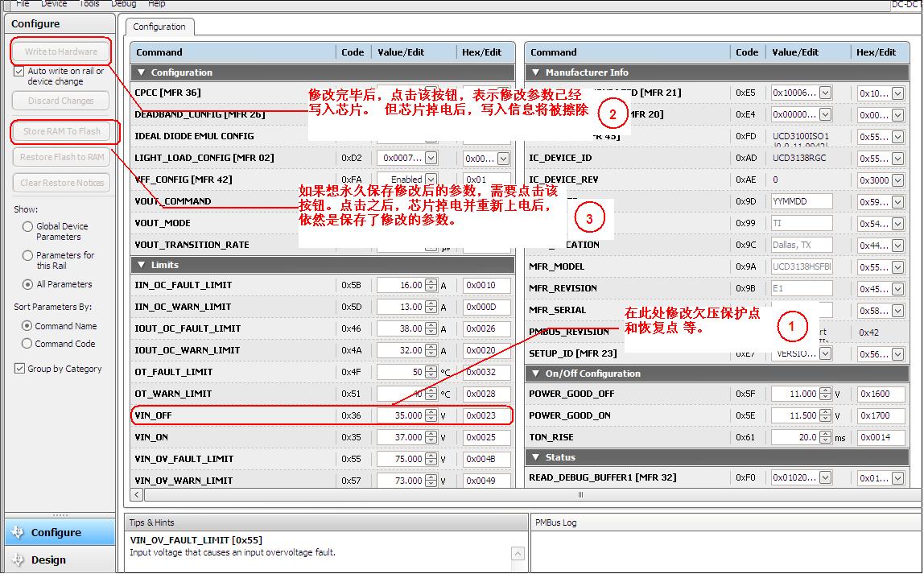The image size is (924, 574).
Task: Adjust VIN_OV_WARN_LIMIT spinner arrows
Action: [x=431, y=481]
